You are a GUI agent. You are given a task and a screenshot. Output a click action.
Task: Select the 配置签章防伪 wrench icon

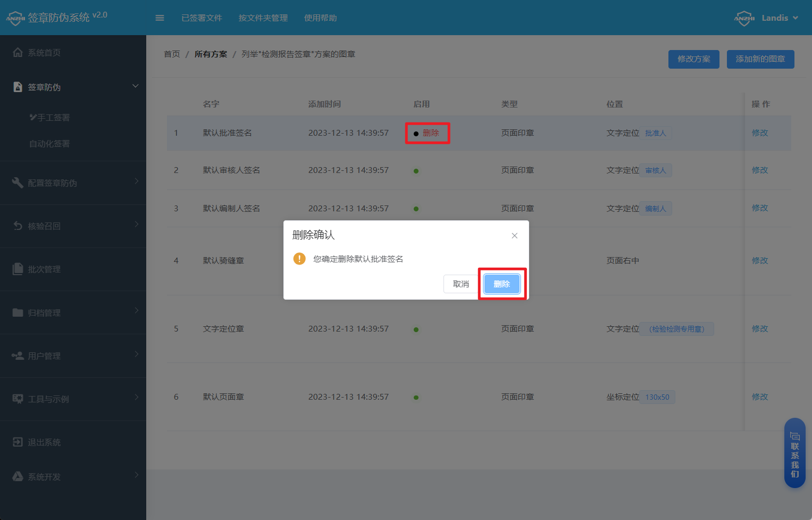pos(18,183)
